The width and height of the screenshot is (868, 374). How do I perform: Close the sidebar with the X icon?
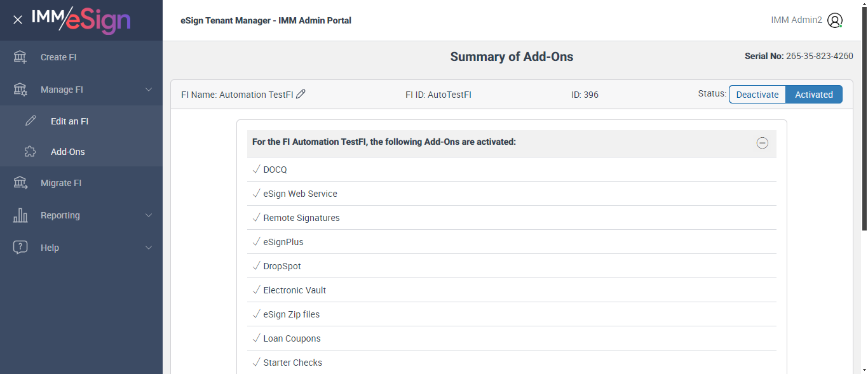pos(18,20)
